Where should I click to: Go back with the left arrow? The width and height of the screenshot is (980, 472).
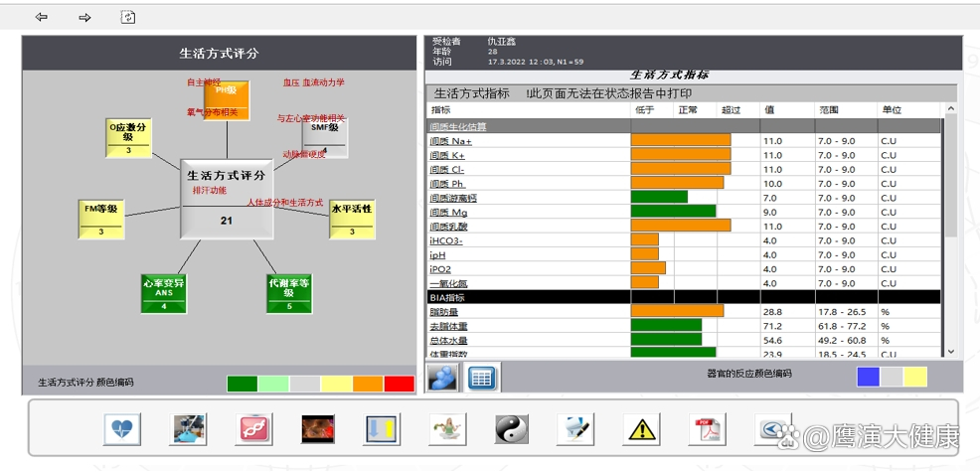point(42,17)
